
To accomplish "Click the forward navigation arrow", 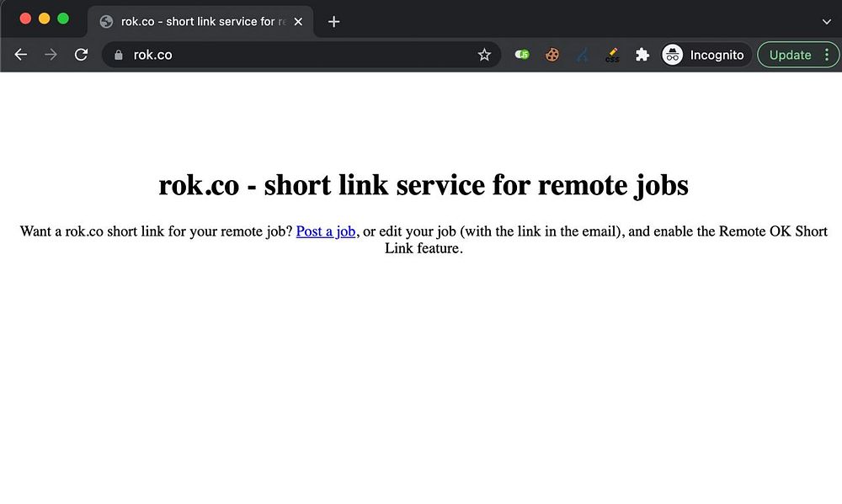I will (x=51, y=55).
